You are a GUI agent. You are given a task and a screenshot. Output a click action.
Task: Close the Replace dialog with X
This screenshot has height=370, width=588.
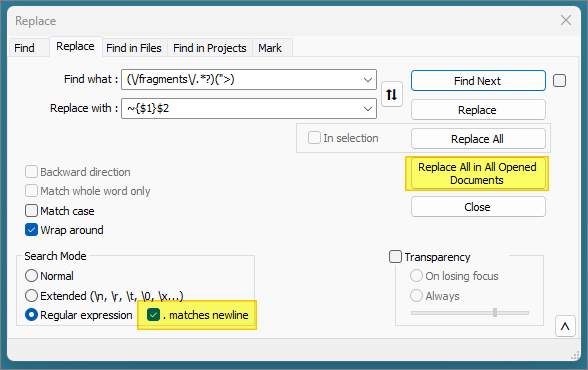(x=566, y=20)
